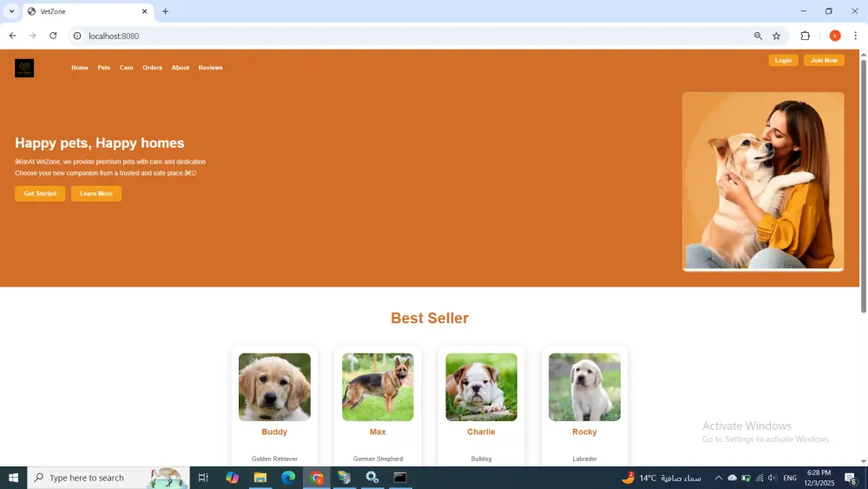
Task: Show hidden system tray icons
Action: [x=719, y=478]
